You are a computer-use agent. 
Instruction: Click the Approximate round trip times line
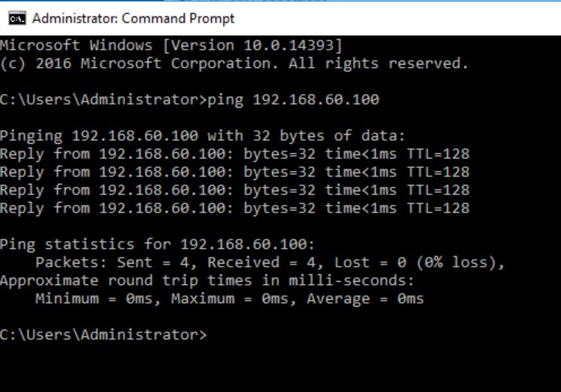[x=207, y=280]
